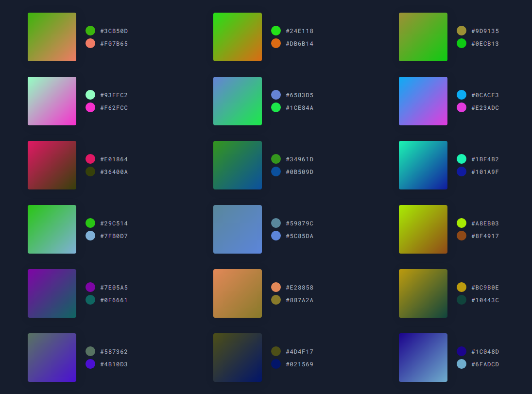Click the olive dot beside #9D9135
The height and width of the screenshot is (394, 532).
462,31
